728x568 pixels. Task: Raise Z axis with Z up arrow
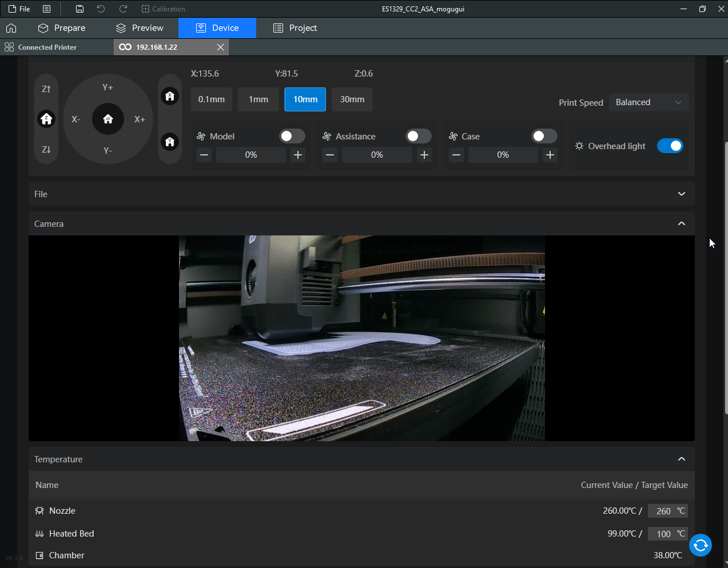[46, 89]
